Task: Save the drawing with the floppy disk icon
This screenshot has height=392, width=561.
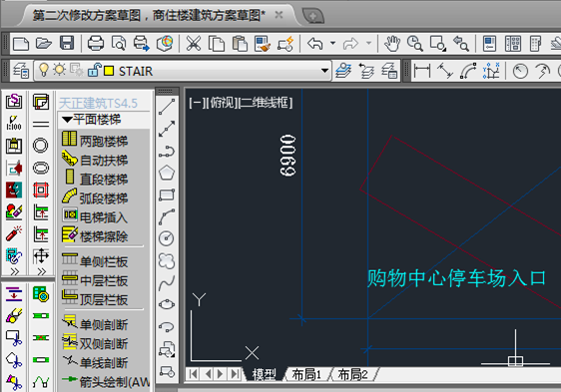Action: 67,43
